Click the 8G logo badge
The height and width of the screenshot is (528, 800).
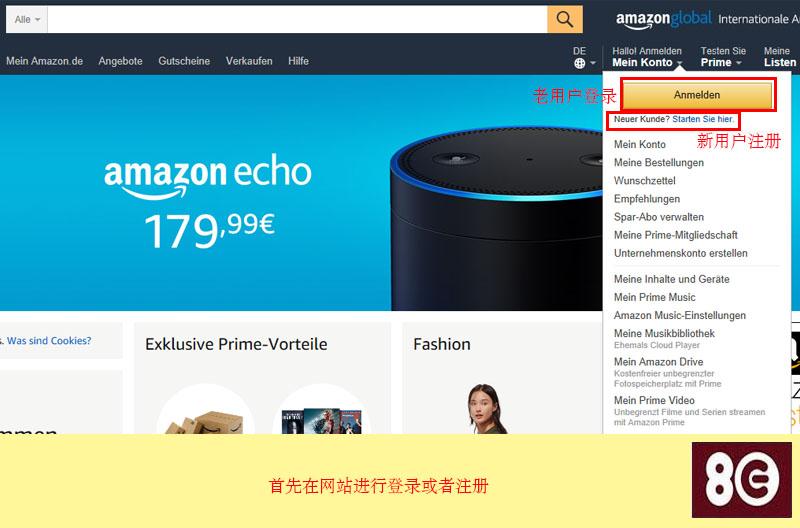pos(741,480)
